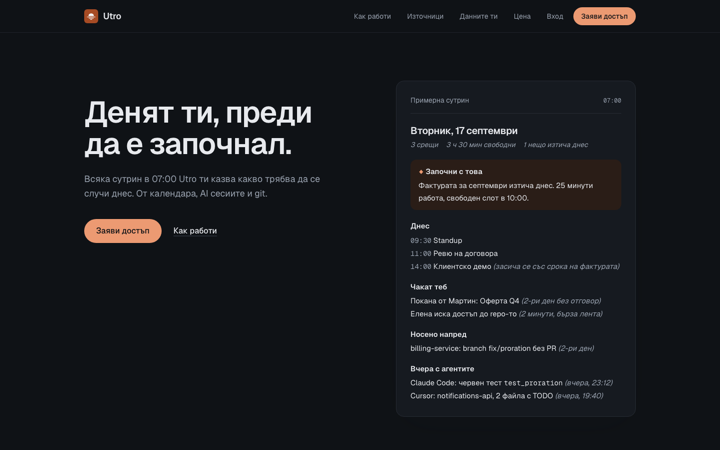Click 1 нещо изтича днес text
Screen dimensions: 720x450
point(556,145)
